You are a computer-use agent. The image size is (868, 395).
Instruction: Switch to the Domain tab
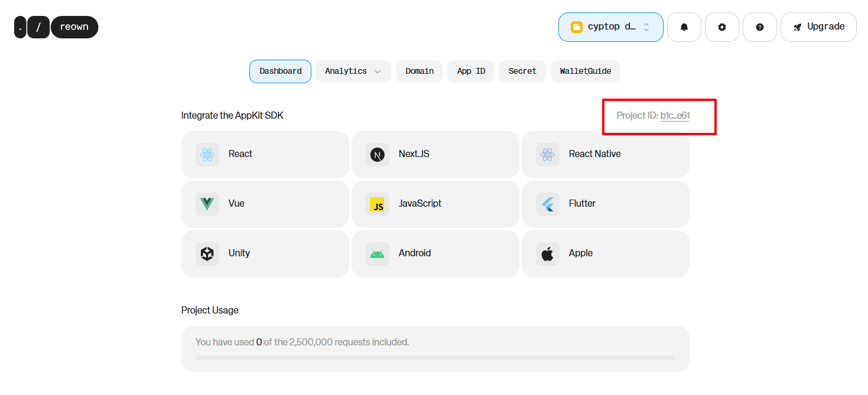[419, 71]
